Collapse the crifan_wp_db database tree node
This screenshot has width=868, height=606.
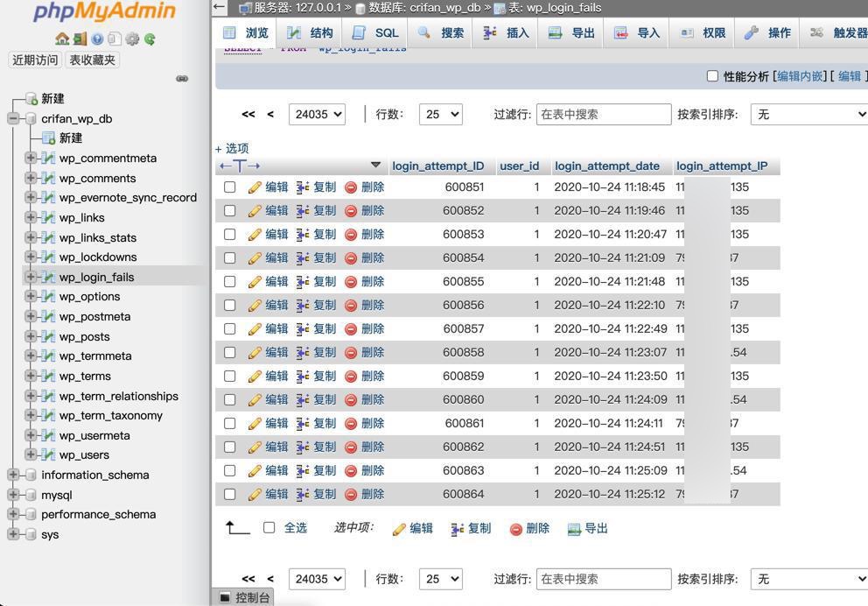[13, 118]
